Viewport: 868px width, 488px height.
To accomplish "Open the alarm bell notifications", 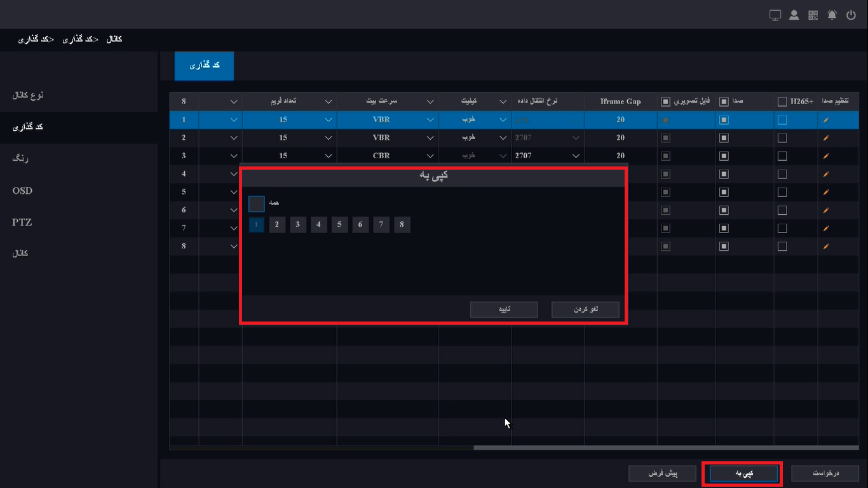I will coord(832,15).
